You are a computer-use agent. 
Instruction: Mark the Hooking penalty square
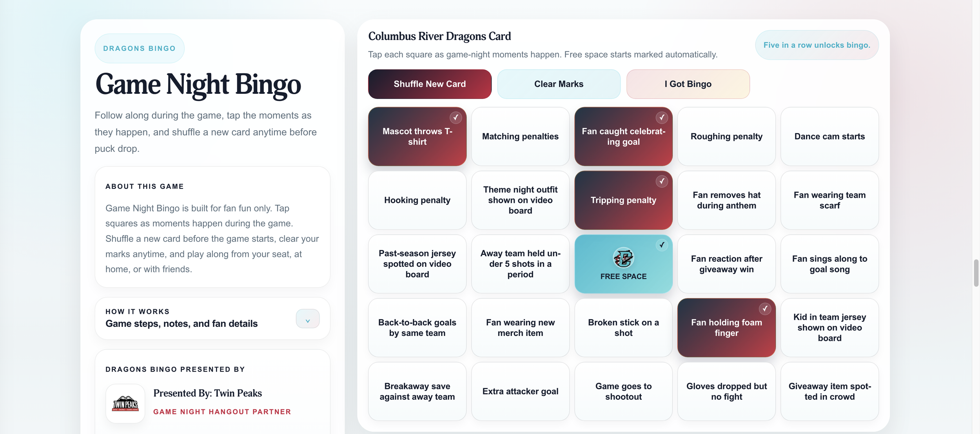tap(417, 200)
